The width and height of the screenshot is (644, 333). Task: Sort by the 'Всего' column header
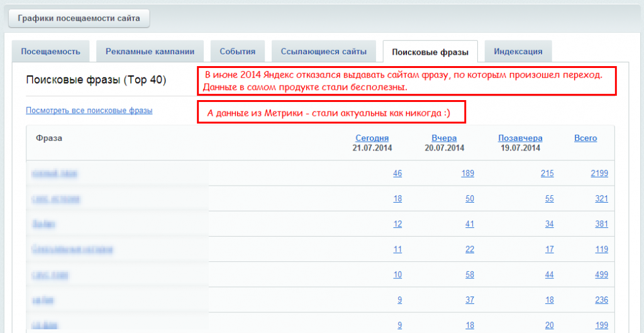tap(586, 138)
